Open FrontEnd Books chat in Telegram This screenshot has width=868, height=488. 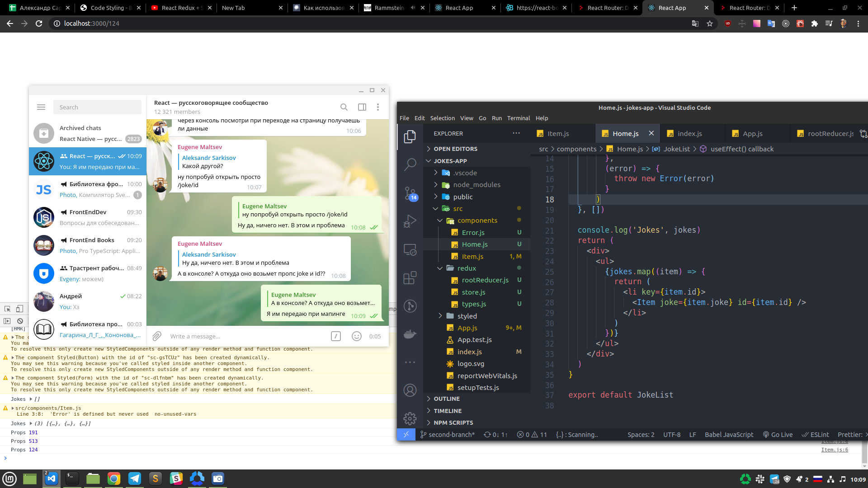88,245
